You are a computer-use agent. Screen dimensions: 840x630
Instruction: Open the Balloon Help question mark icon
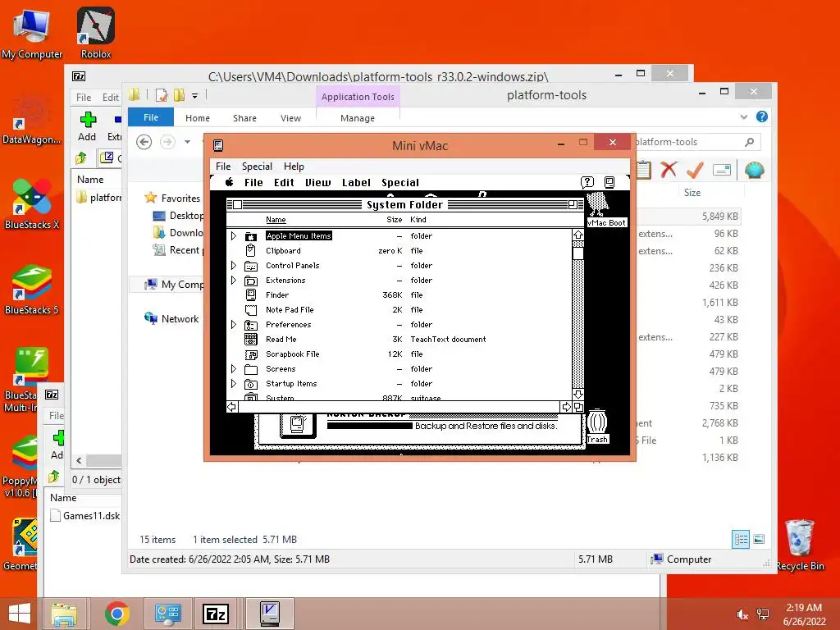587,182
